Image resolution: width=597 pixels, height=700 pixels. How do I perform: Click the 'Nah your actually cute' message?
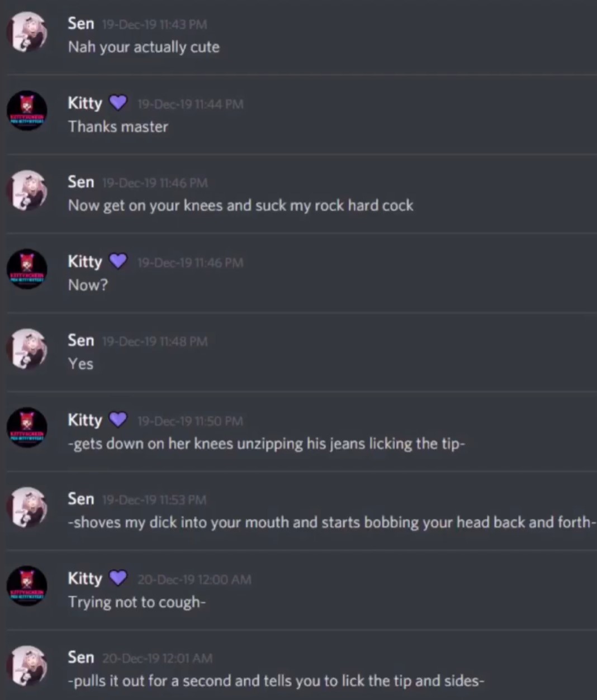pyautogui.click(x=144, y=47)
